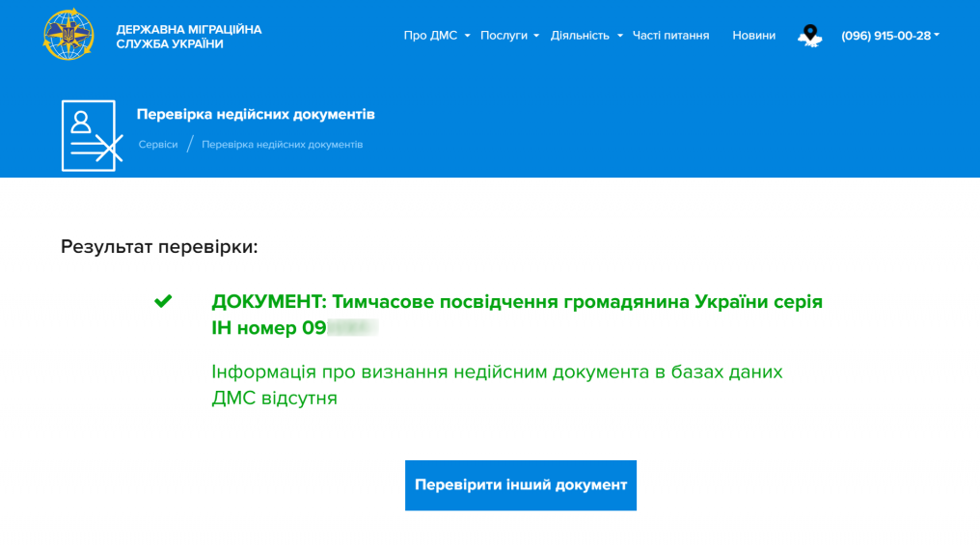This screenshot has height=551, width=980.
Task: Expand the caret next to phone number
Action: (x=937, y=36)
